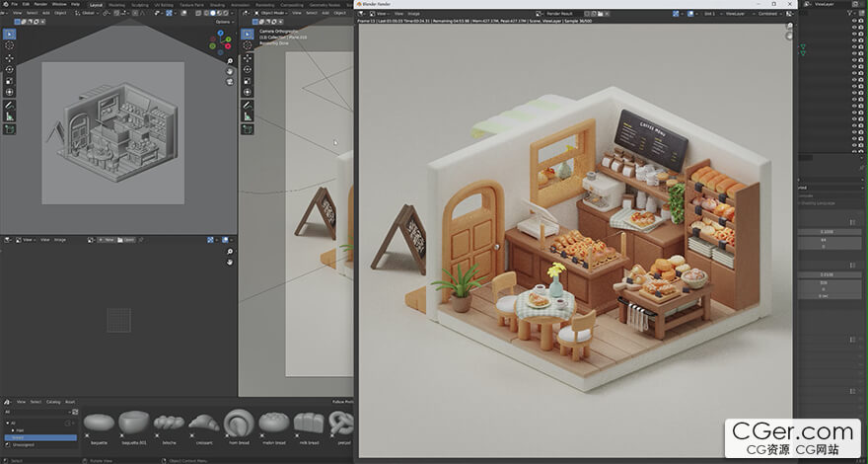Click the Annotate tool in second viewport
The width and height of the screenshot is (868, 464).
pyautogui.click(x=248, y=105)
